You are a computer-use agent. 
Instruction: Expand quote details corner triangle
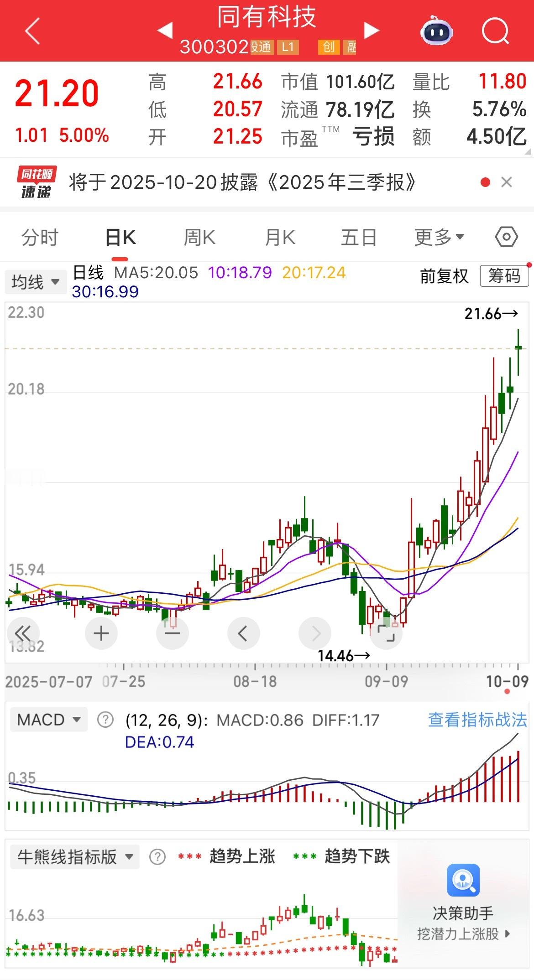coord(528,152)
